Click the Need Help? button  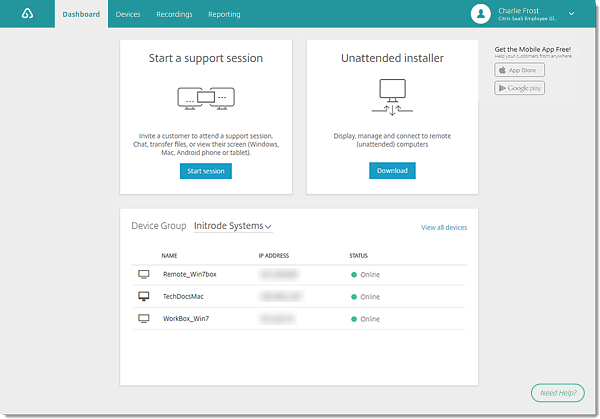coord(558,393)
